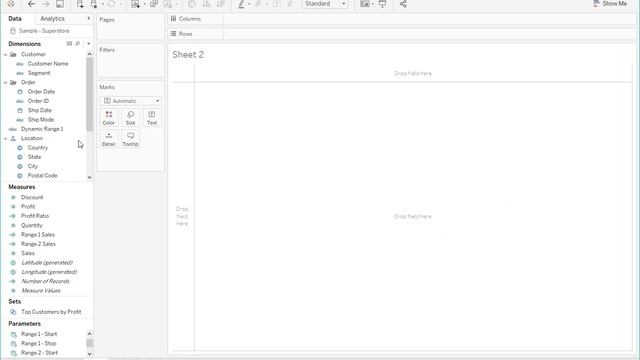Select the Ship Mode dimension
Screen dimensions: 640x360
point(40,120)
